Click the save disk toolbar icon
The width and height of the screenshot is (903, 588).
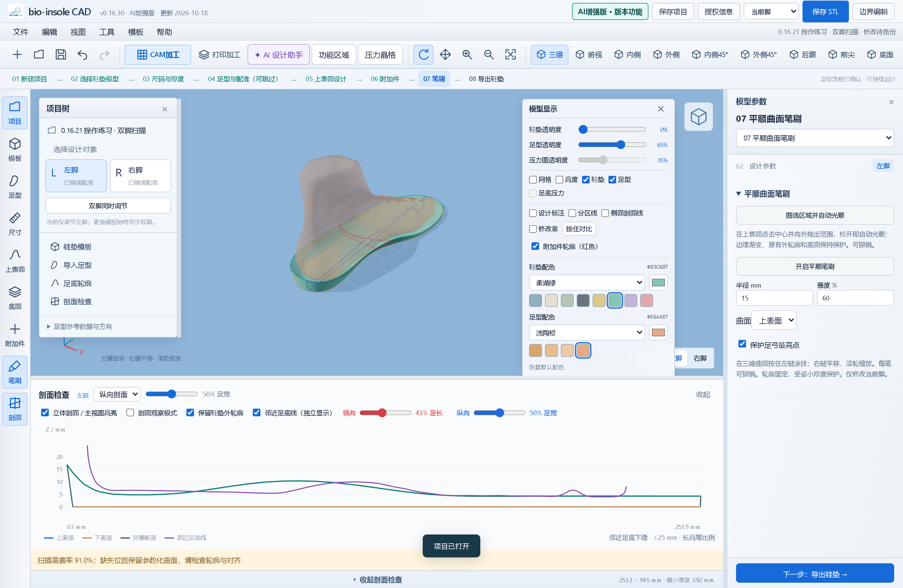point(61,54)
